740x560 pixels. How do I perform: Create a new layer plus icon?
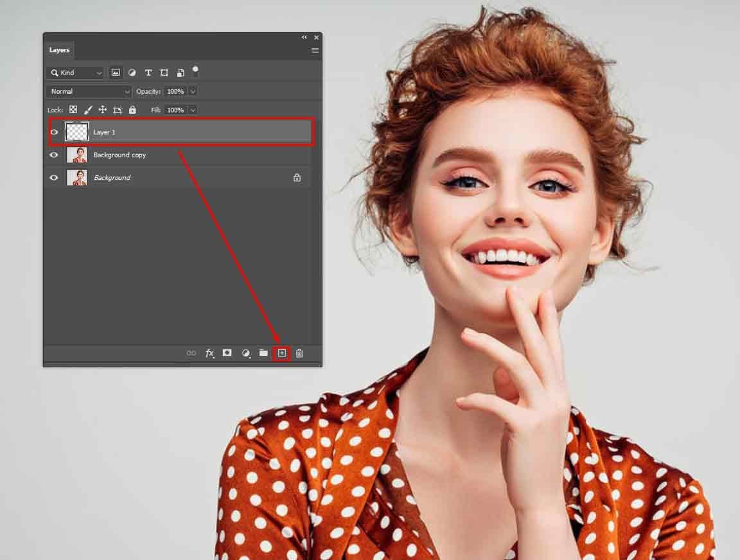point(282,353)
